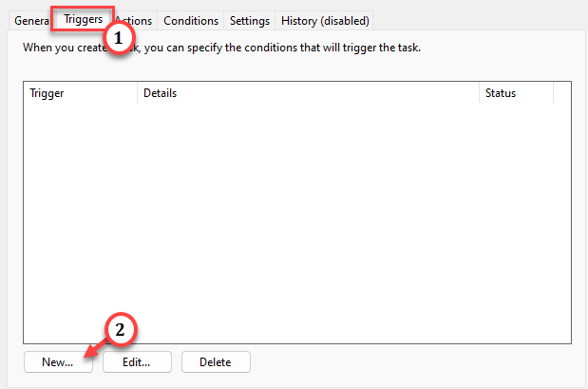Image resolution: width=588 pixels, height=389 pixels.
Task: Select the Triggers tab
Action: (x=83, y=19)
